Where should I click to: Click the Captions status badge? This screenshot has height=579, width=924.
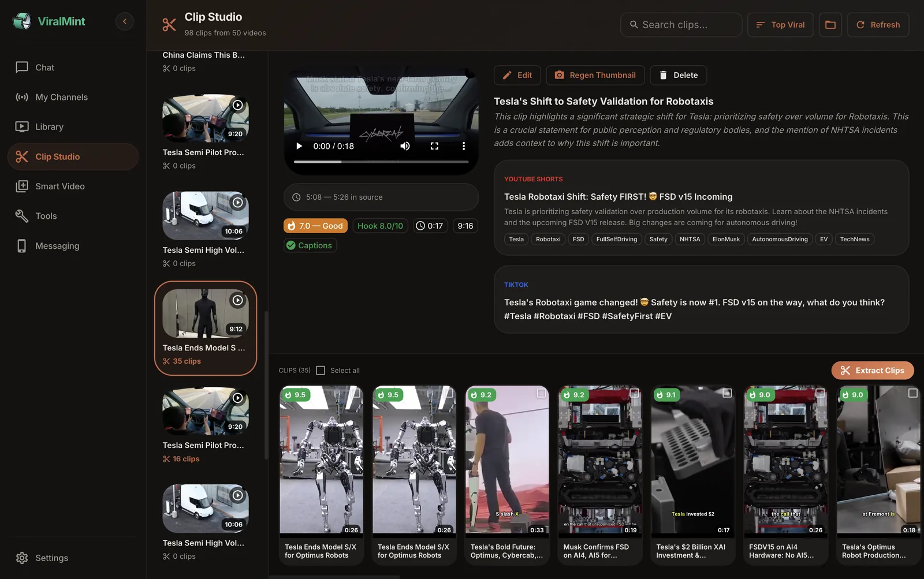coord(310,245)
